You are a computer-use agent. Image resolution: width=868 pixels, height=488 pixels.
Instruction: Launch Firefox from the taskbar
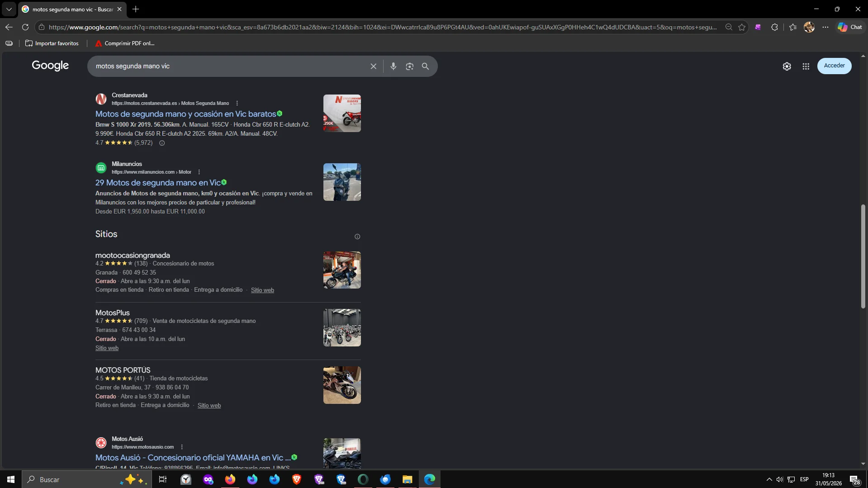[230, 479]
